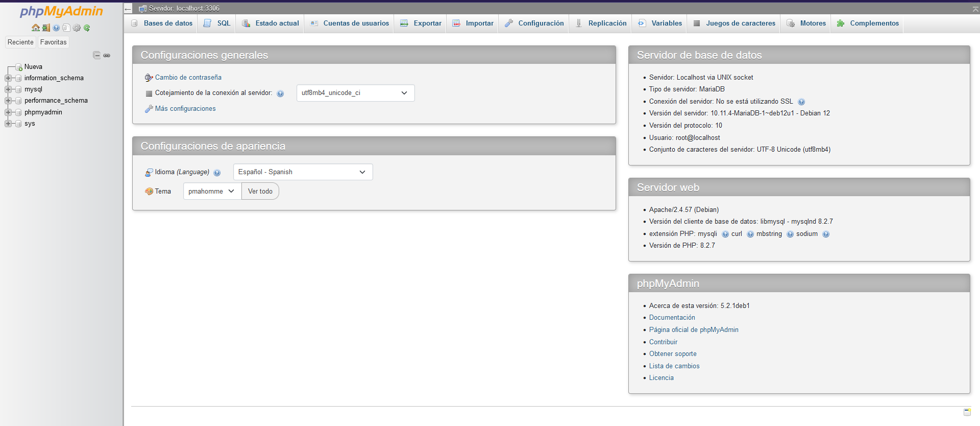The image size is (980, 426).
Task: Open Más configuraciones link
Action: point(185,109)
